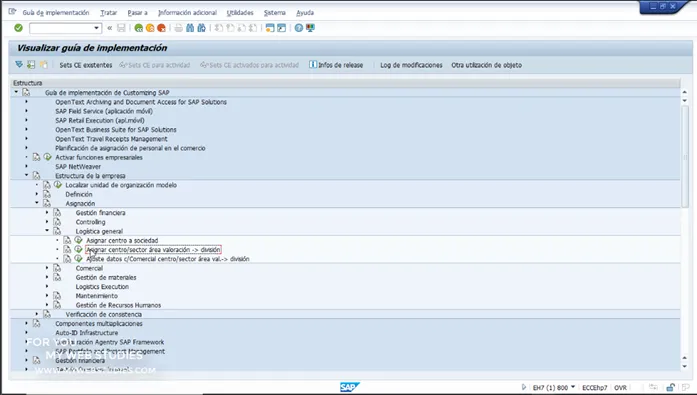Viewport: 697px width, 395px height.
Task: Click OVR indicator in status bar
Action: coord(620,387)
